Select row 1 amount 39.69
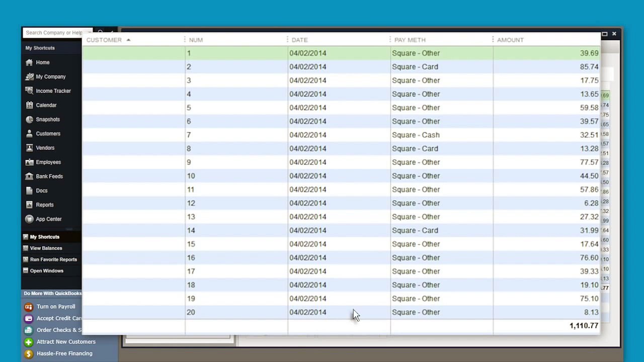644x362 pixels. tap(589, 53)
